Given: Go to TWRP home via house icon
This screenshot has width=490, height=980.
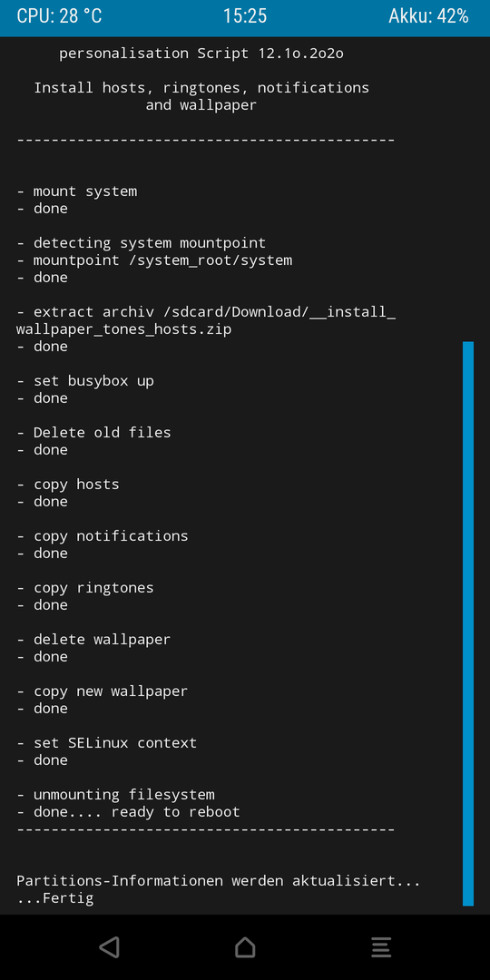Looking at the screenshot, I should [245, 946].
